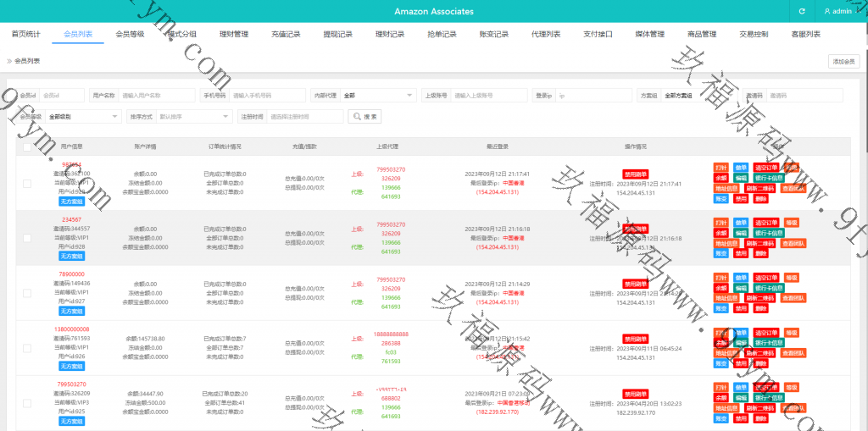The width and height of the screenshot is (868, 431).
Task: Click the refresh icon in the top bar
Action: coord(801,12)
